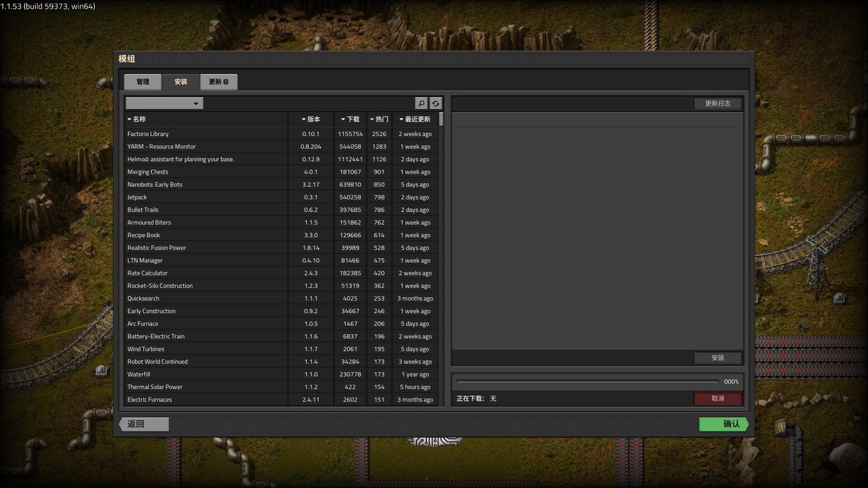Screen dimensions: 868x488
Task: Open the mod category filter dropdown
Action: click(164, 103)
